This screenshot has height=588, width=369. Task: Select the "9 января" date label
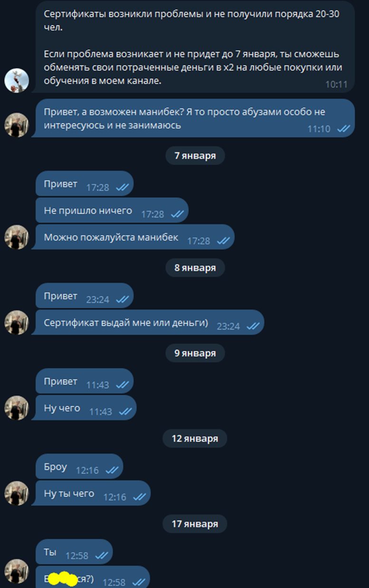tap(195, 353)
